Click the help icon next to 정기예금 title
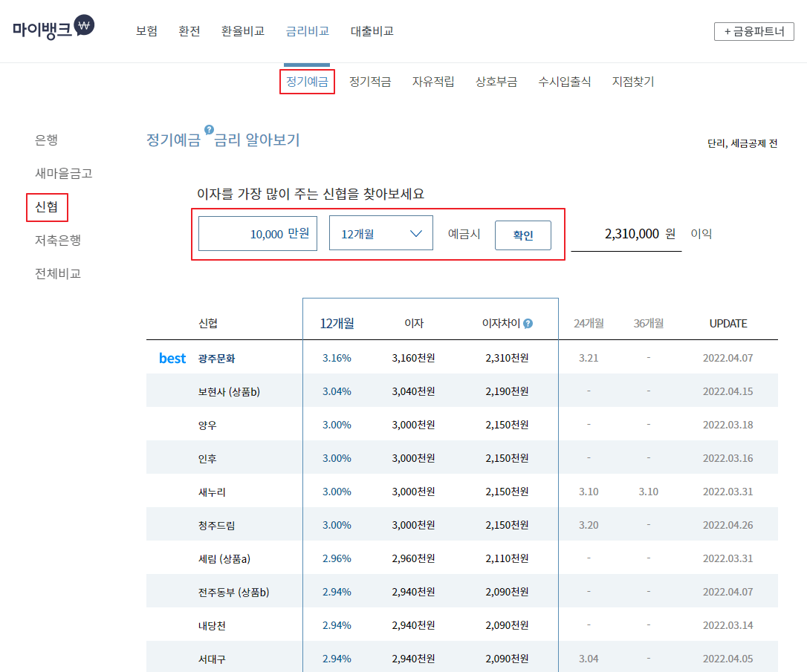Image resolution: width=807 pixels, height=672 pixels. pos(209,129)
